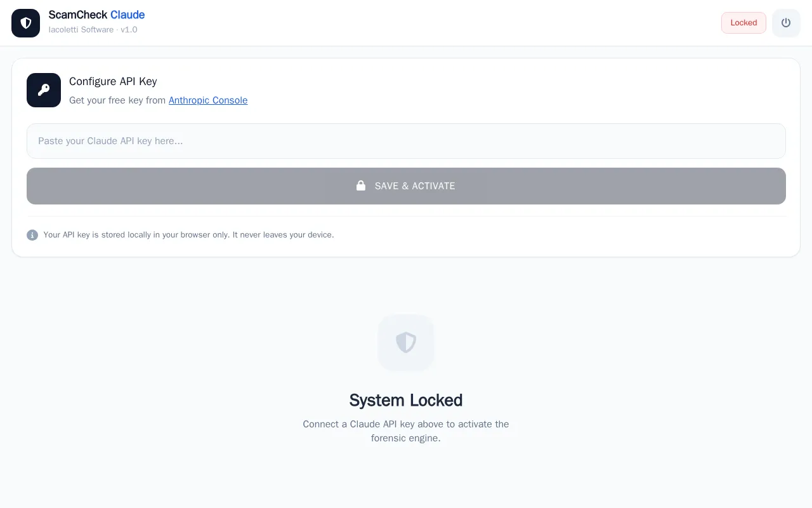Screen dimensions: 812x508
Task: Click the Locked status badge
Action: [743, 23]
